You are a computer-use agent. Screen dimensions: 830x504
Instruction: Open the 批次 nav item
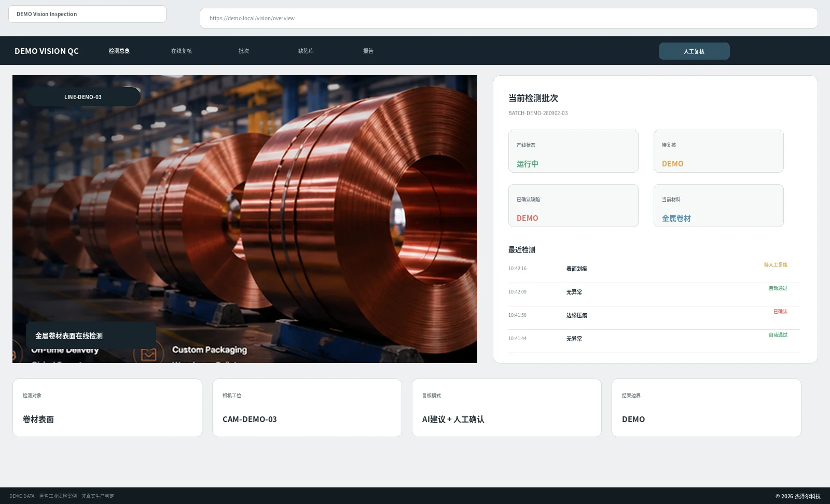pos(244,51)
